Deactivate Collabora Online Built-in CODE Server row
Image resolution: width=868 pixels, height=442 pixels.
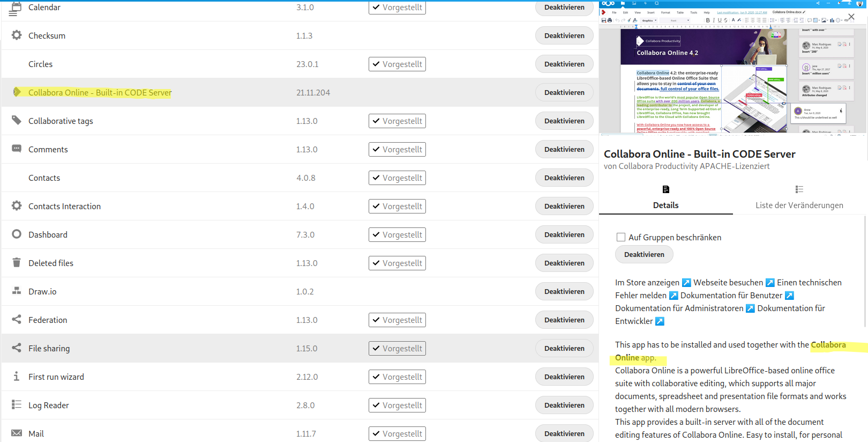(564, 92)
